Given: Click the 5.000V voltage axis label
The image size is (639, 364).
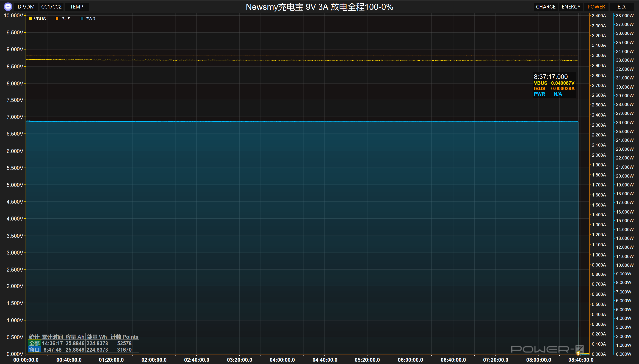Looking at the screenshot, I should 15,185.
